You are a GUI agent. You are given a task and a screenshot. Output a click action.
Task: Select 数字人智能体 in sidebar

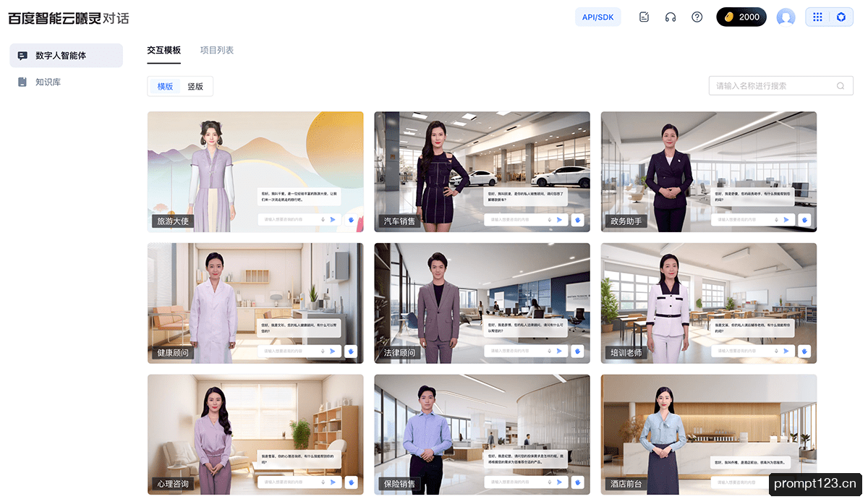tap(66, 56)
